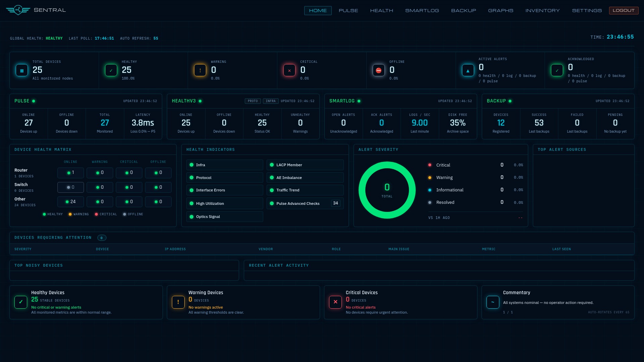Click the Backup Success count 53
This screenshot has width=644, height=362.
click(x=539, y=123)
